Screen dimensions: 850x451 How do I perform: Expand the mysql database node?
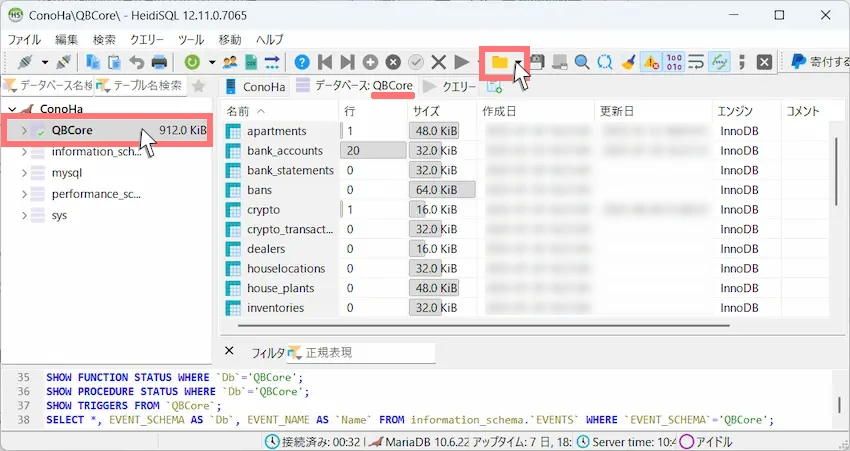coord(24,173)
